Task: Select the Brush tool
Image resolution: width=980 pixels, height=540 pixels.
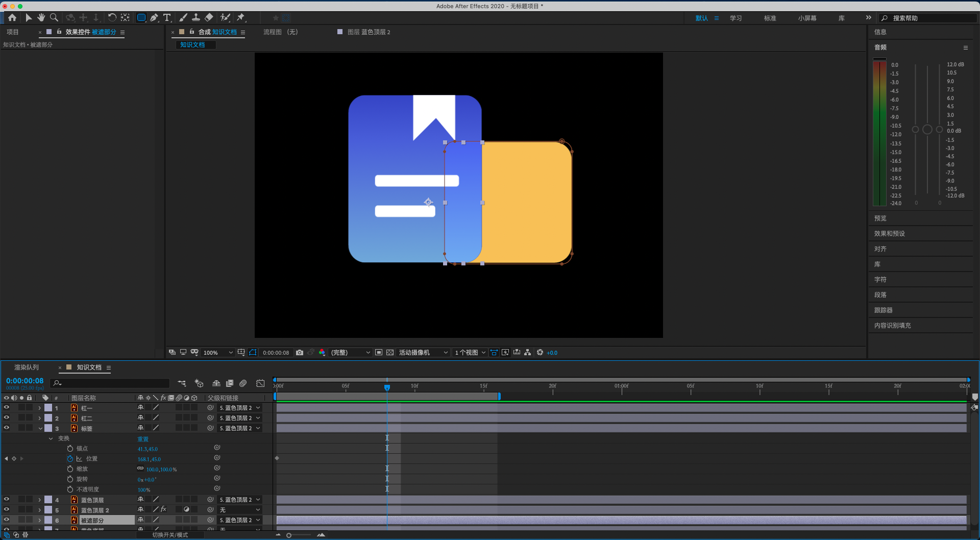Action: tap(183, 18)
